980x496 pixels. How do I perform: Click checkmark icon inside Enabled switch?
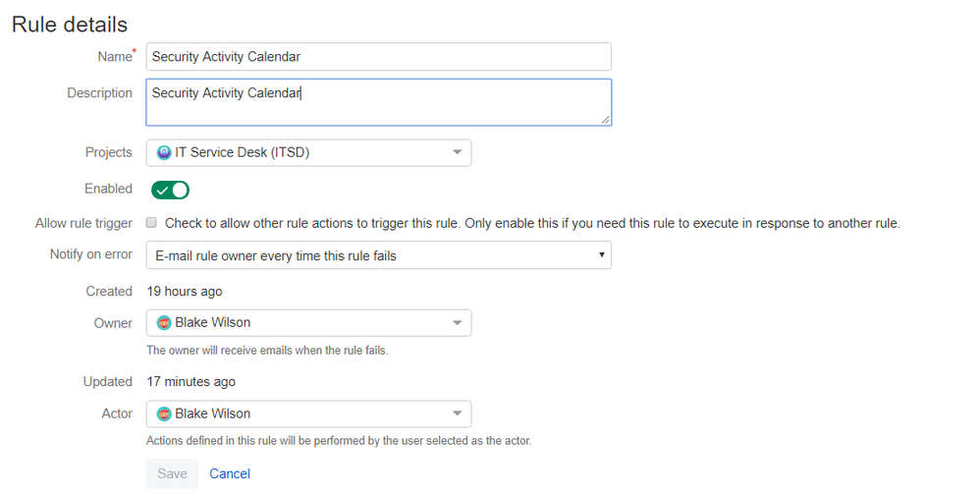click(162, 191)
